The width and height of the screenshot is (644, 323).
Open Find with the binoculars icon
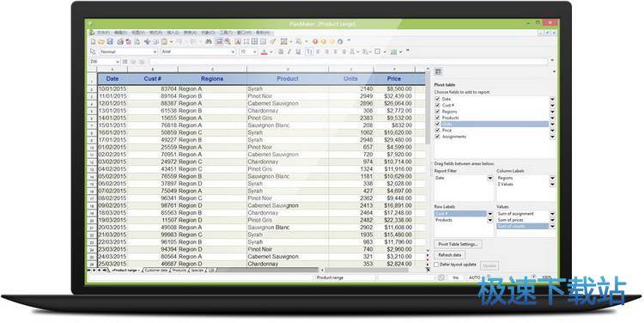[x=209, y=41]
